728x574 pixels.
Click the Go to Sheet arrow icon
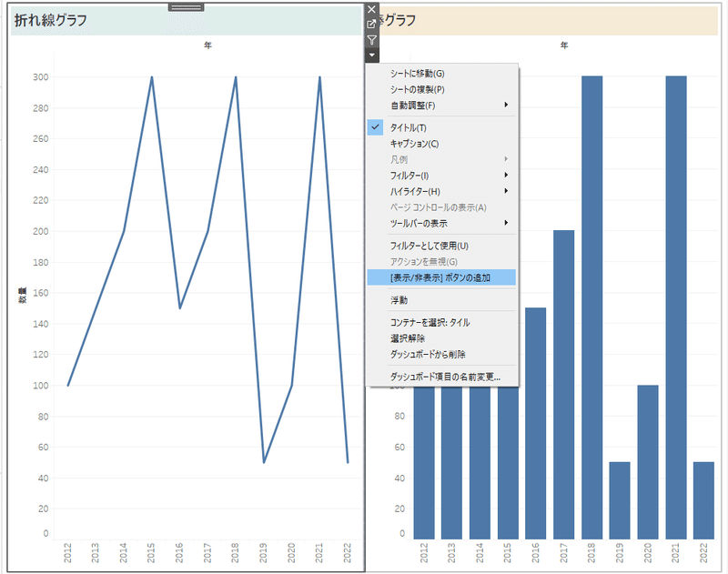(373, 25)
